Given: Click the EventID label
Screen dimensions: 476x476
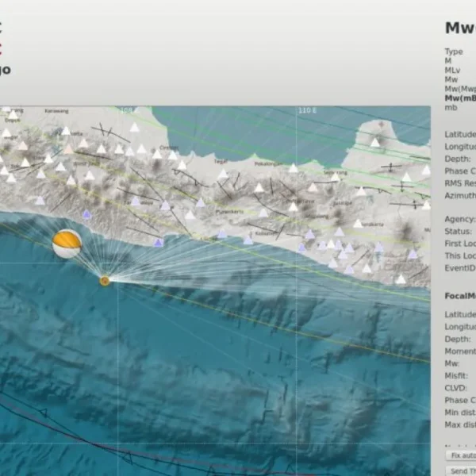Looking at the screenshot, I should 460,268.
